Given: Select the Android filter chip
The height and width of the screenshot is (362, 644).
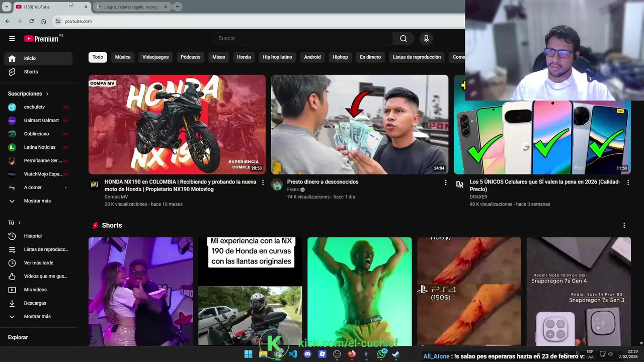Looking at the screenshot, I should 312,57.
